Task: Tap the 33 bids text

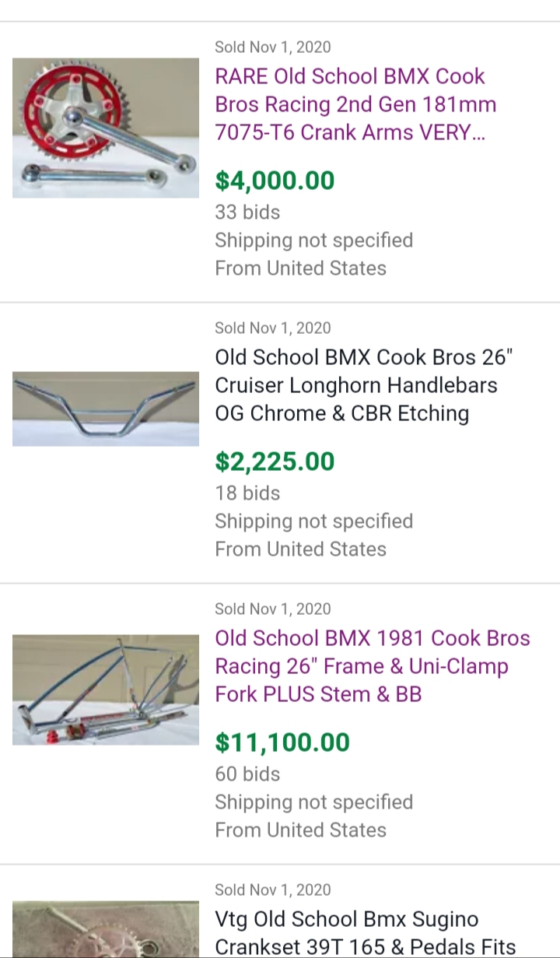Action: (247, 212)
